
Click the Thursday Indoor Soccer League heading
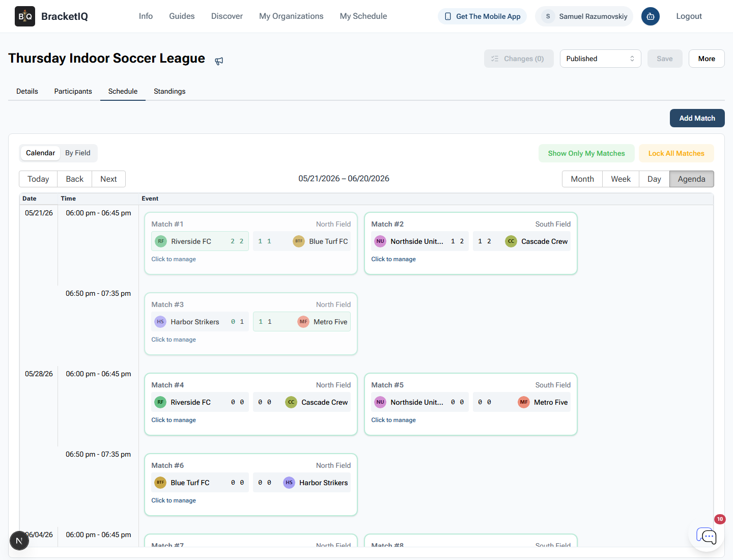point(106,58)
